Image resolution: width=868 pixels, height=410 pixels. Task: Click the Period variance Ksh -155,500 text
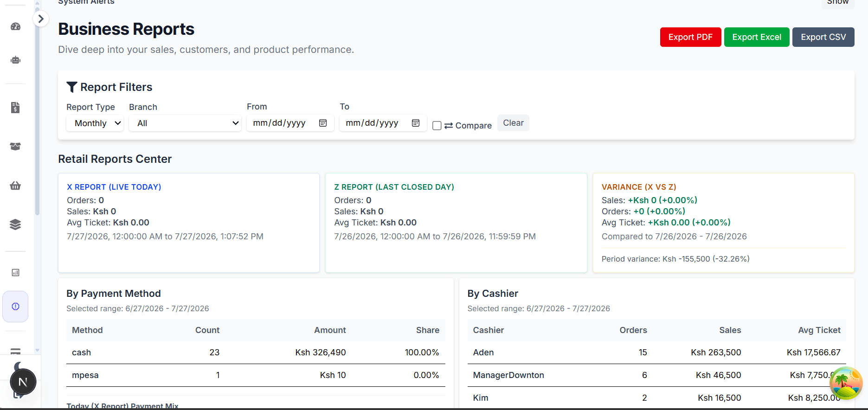click(675, 259)
